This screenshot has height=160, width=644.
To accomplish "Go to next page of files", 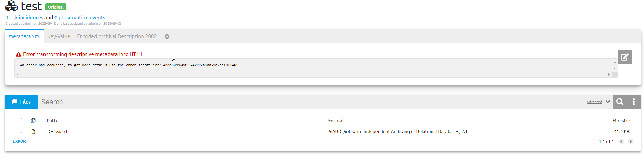I will [x=631, y=141].
